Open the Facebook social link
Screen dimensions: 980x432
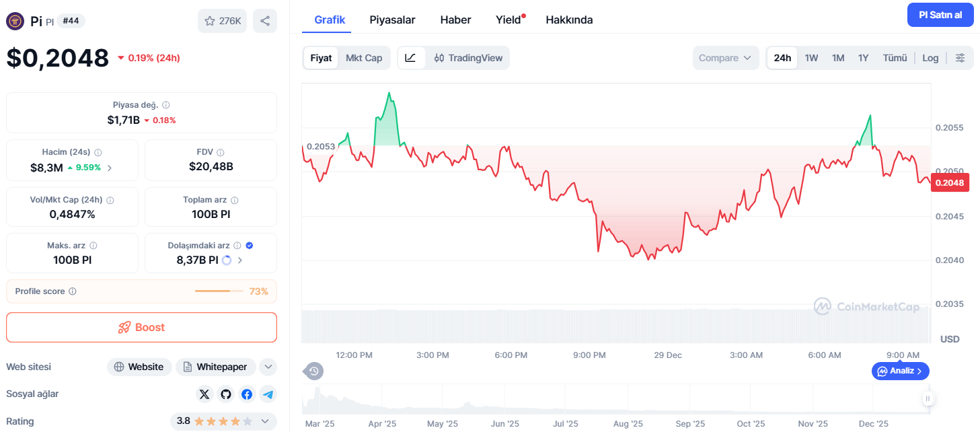[x=247, y=394]
